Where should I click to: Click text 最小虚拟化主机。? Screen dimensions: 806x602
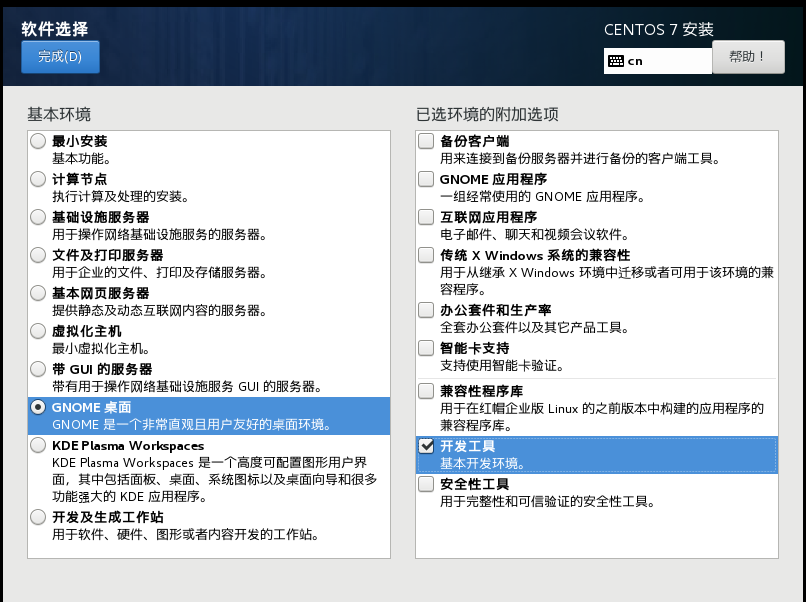[x=103, y=349]
